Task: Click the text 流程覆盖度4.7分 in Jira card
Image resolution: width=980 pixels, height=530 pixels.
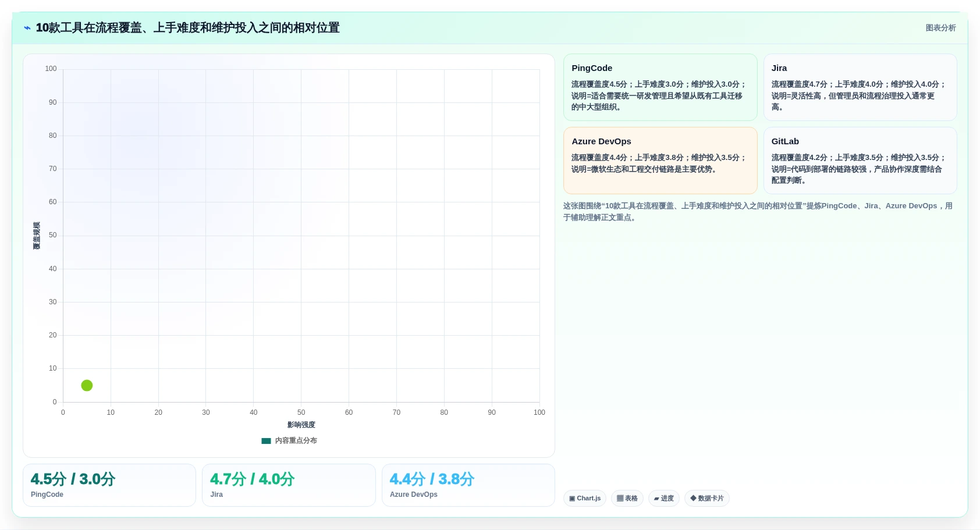Action: pos(800,84)
